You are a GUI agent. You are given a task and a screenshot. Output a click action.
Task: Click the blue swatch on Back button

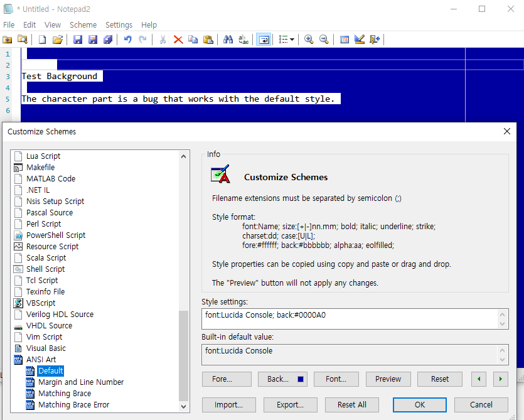pos(301,379)
